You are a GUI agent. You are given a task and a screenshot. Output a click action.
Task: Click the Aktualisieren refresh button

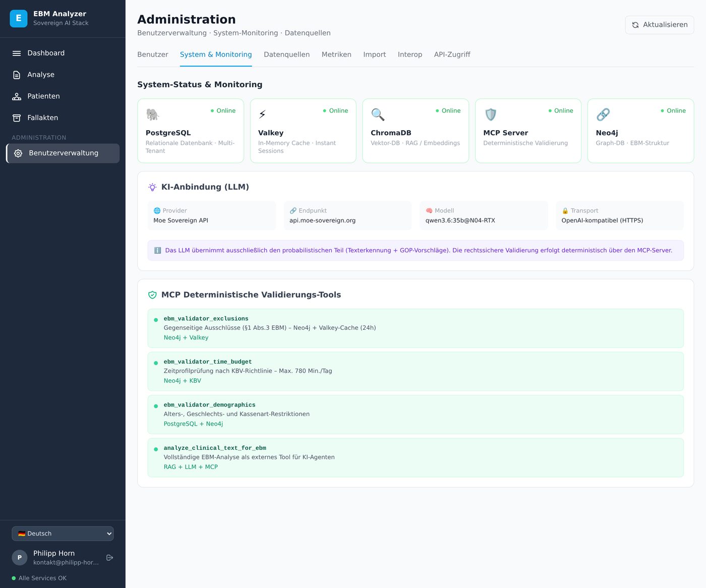coord(660,25)
